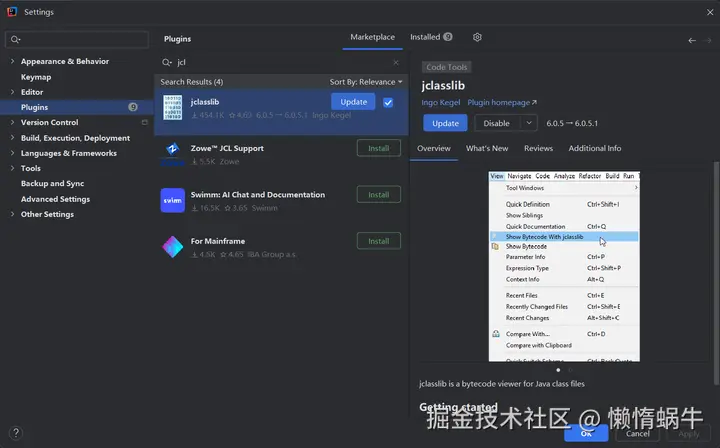Click the Zowe JCL Support plugin icon

click(173, 153)
